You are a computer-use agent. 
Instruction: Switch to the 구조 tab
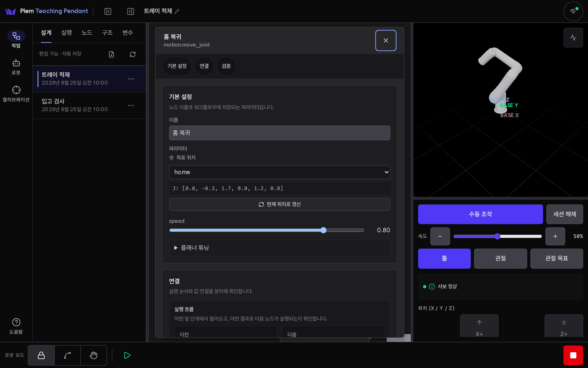tap(107, 33)
